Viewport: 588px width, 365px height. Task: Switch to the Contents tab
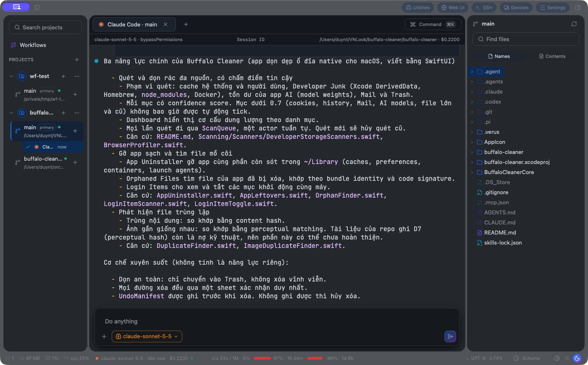552,56
